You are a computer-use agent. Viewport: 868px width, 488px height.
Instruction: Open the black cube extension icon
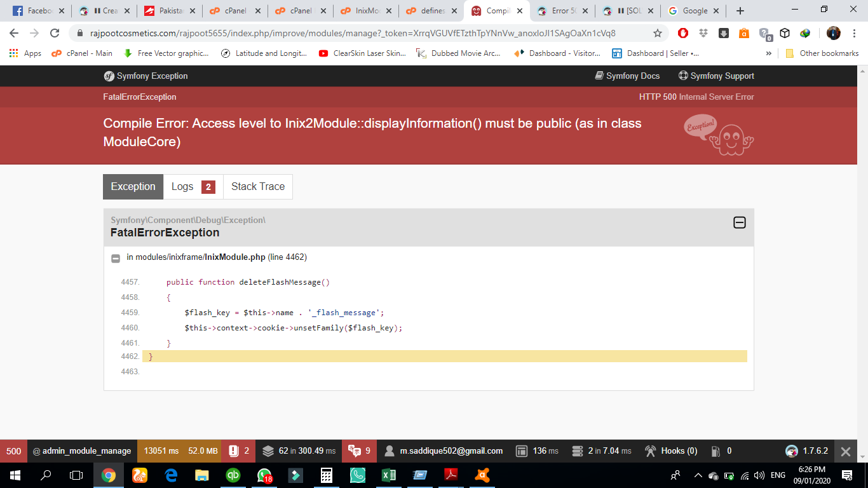(x=785, y=33)
